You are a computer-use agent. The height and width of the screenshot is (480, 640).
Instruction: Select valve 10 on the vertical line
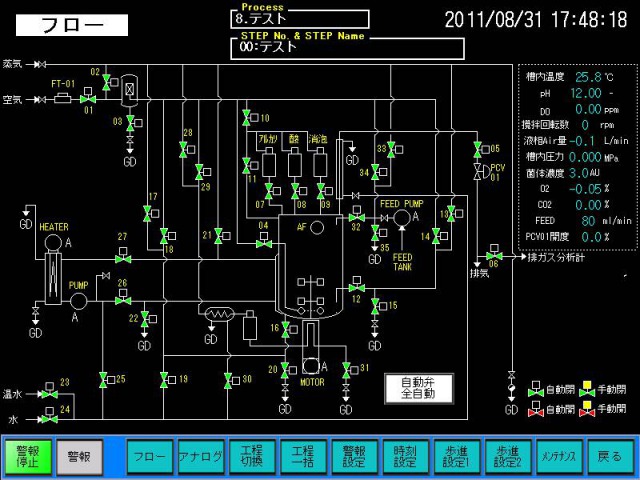tap(250, 118)
